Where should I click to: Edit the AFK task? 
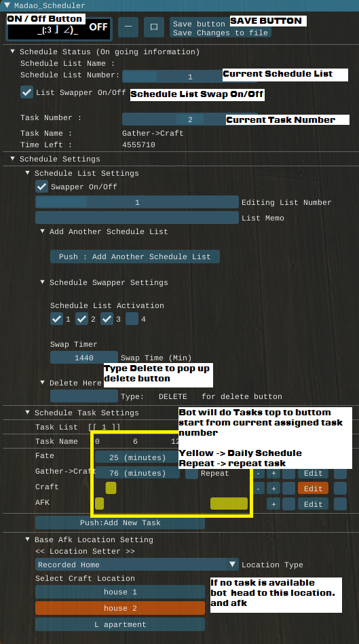[313, 504]
